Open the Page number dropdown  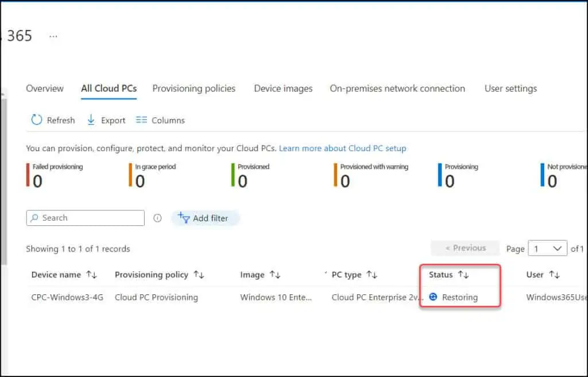click(547, 248)
